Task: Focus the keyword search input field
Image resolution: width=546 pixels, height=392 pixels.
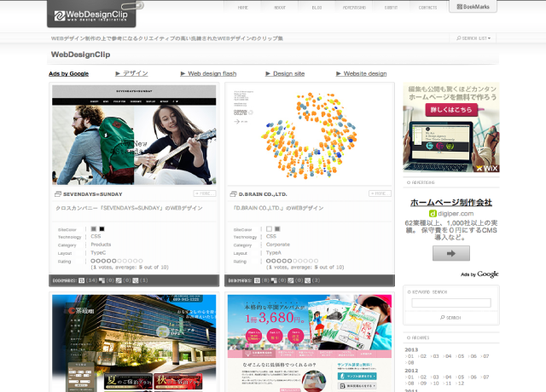Action: [451, 303]
